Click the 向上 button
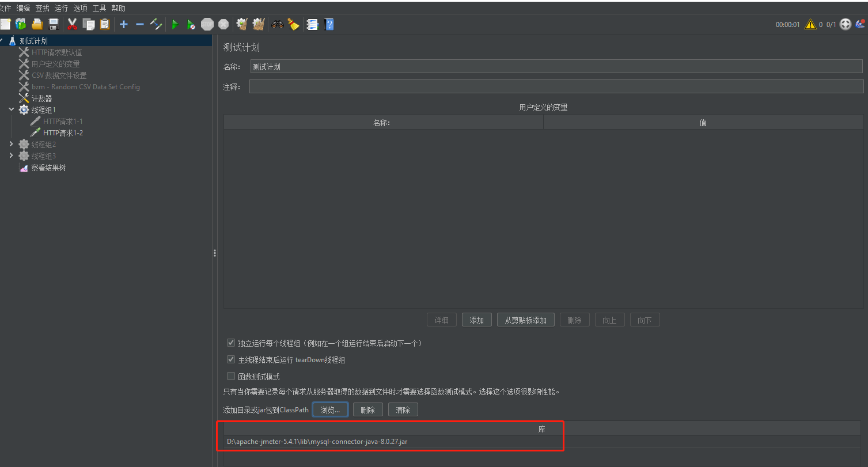868x467 pixels. tap(609, 320)
